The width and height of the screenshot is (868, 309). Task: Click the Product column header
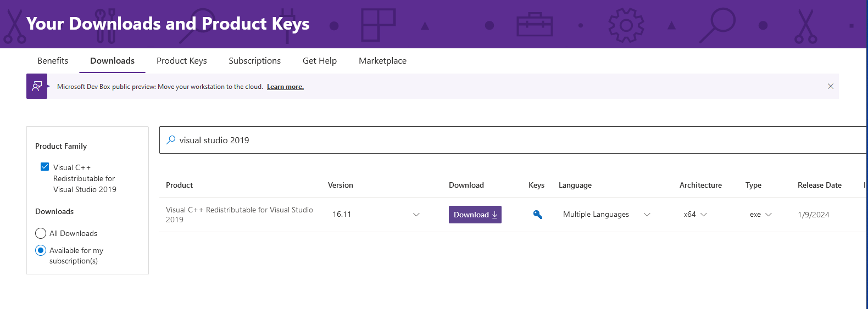click(x=179, y=185)
